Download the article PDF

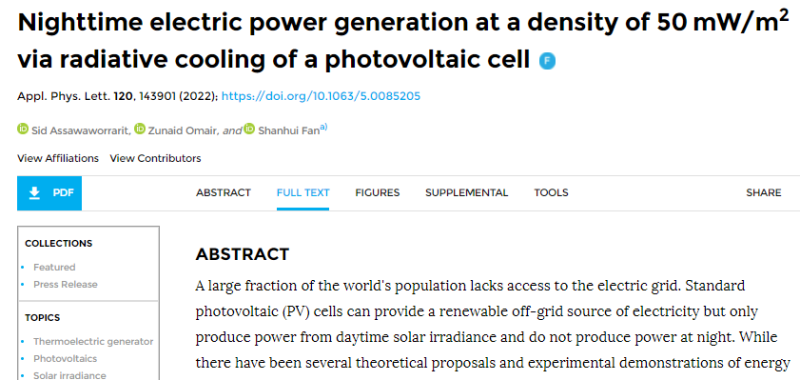tap(49, 193)
